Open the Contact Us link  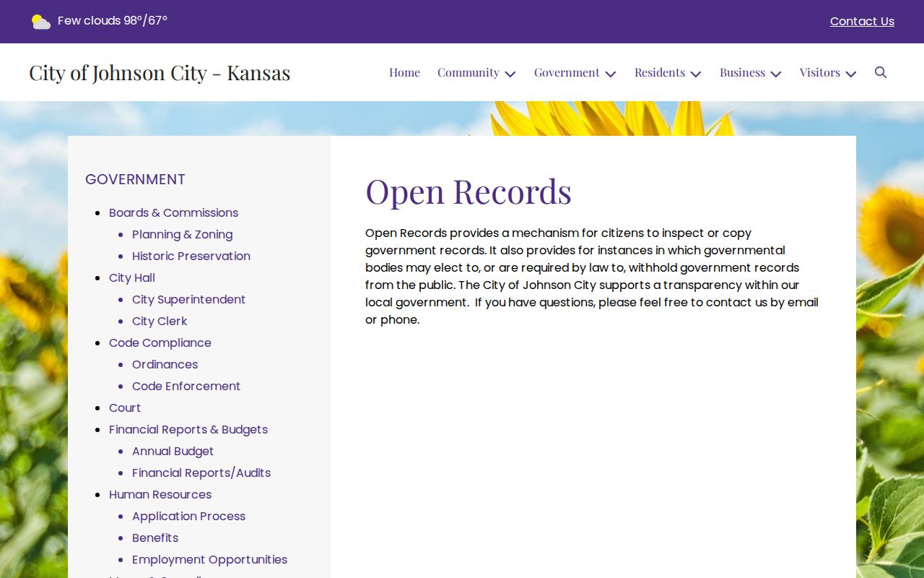click(862, 22)
